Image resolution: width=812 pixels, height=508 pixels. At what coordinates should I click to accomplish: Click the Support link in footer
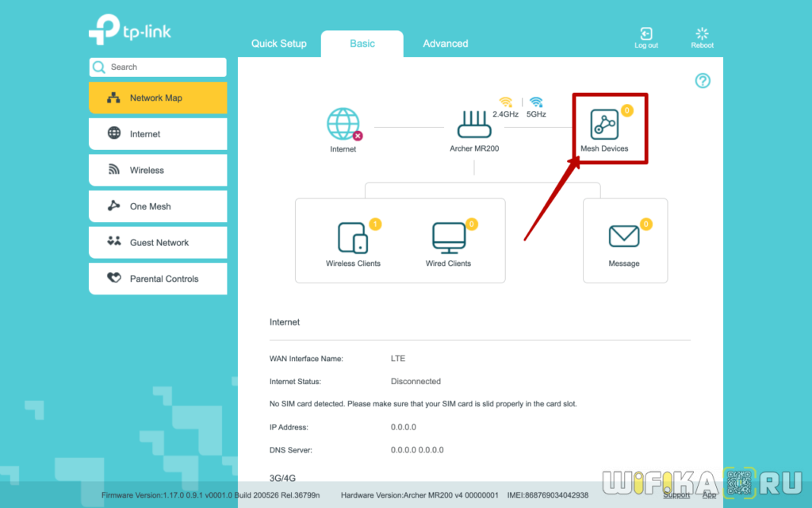click(676, 495)
